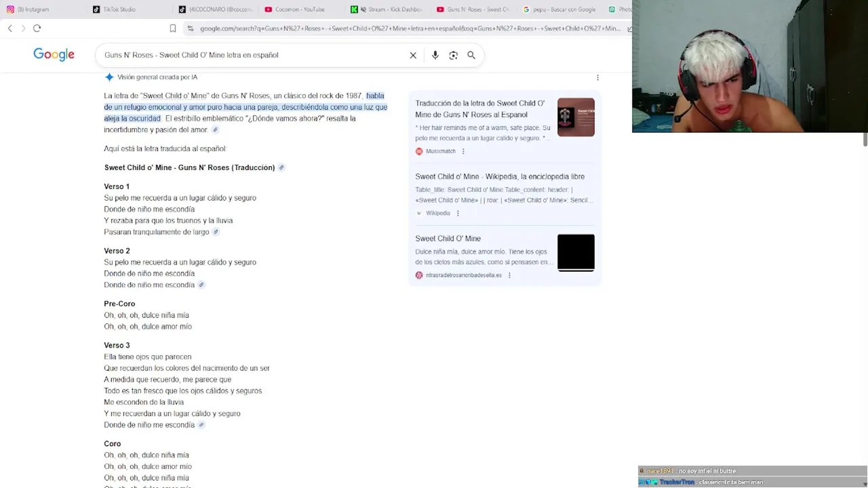Open Google Lens image search icon
The height and width of the screenshot is (488, 868).
(x=454, y=56)
